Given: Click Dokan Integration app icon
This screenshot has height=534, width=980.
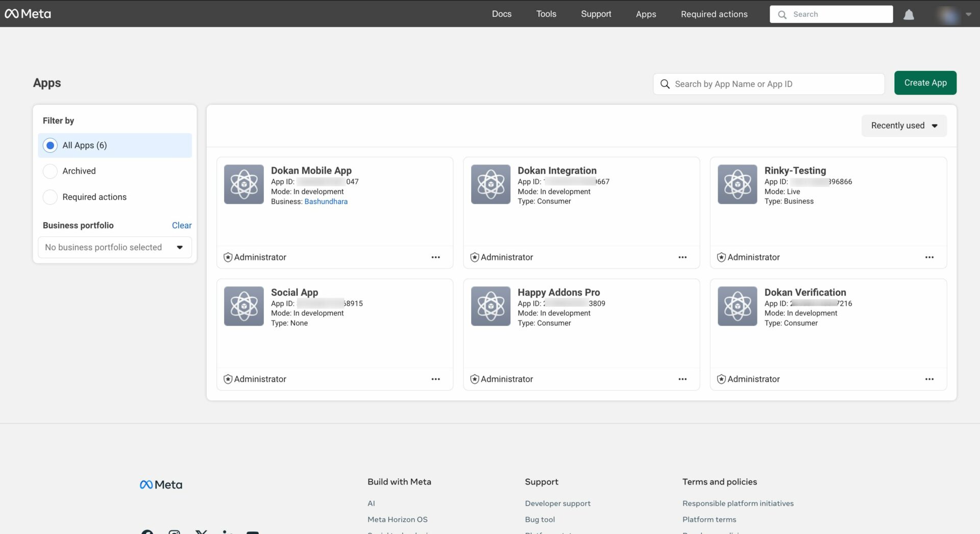Looking at the screenshot, I should [491, 184].
